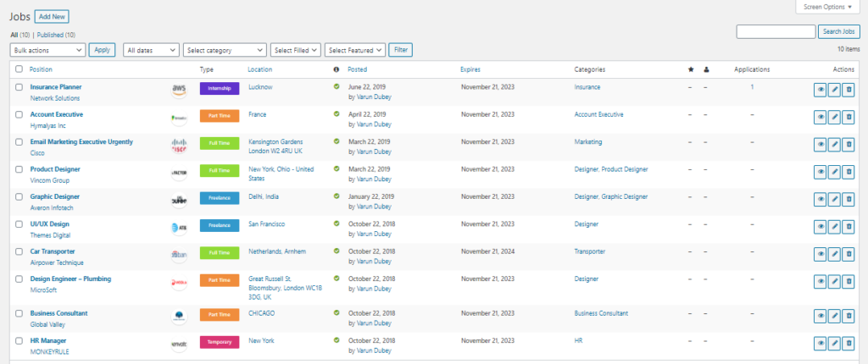View the Insurance Planner job via eye icon
Viewport: 868px width, 364px height.
point(820,90)
